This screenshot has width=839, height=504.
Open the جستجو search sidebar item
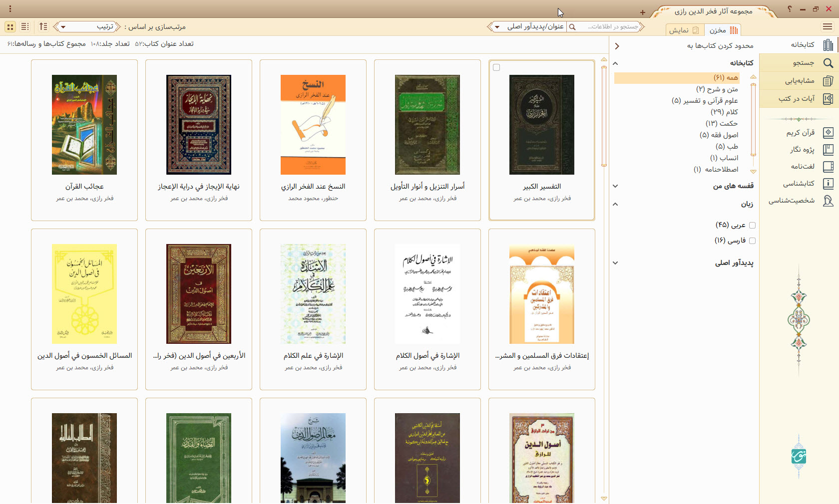pyautogui.click(x=799, y=63)
